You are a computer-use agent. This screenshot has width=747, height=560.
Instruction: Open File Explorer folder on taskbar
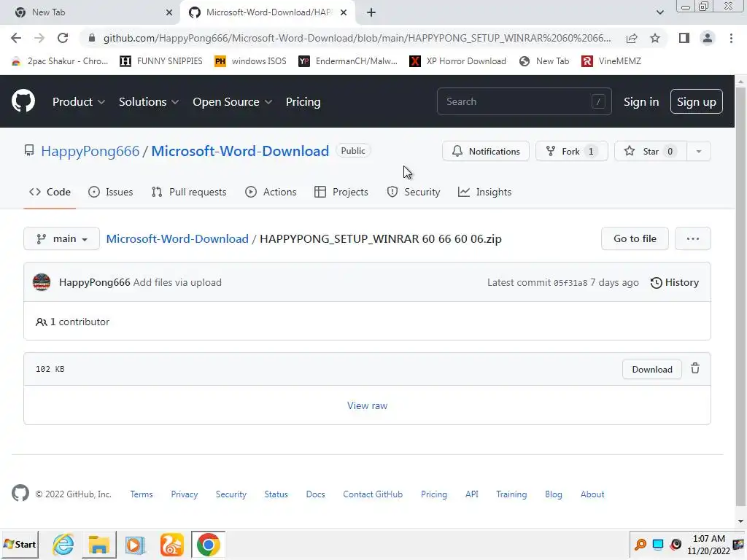pyautogui.click(x=99, y=544)
